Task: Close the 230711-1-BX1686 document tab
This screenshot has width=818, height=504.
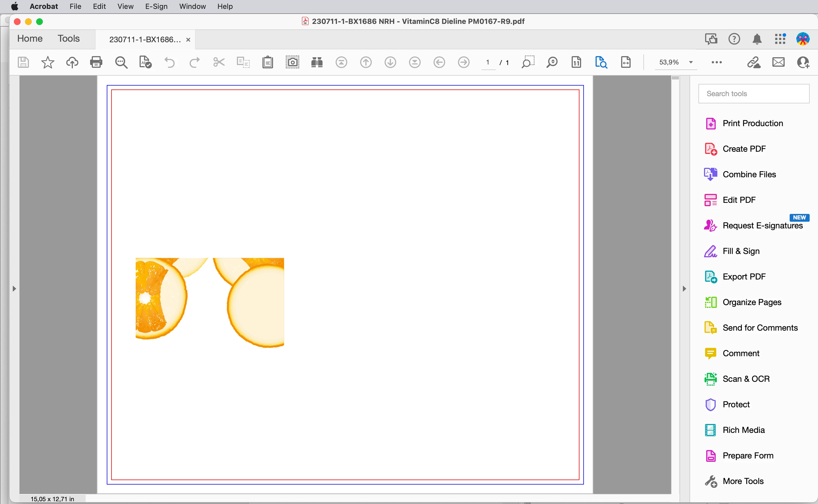Action: (x=188, y=40)
